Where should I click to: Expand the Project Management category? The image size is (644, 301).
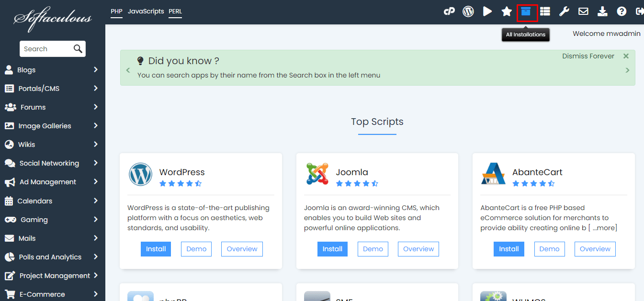[96, 276]
